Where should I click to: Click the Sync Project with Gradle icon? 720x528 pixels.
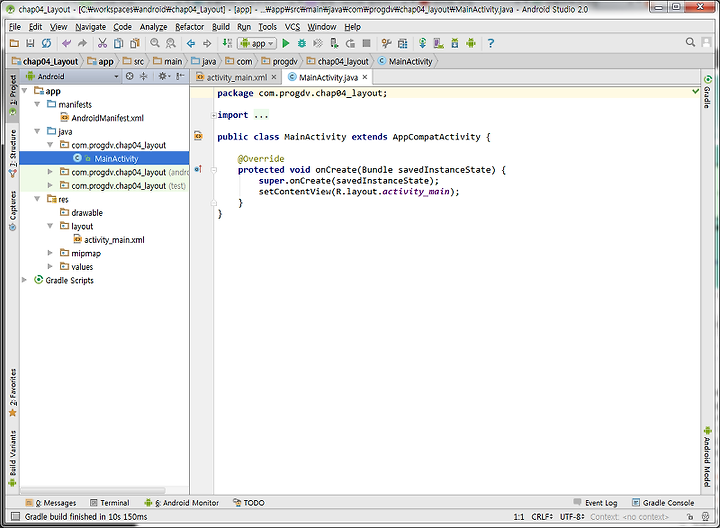(422, 43)
